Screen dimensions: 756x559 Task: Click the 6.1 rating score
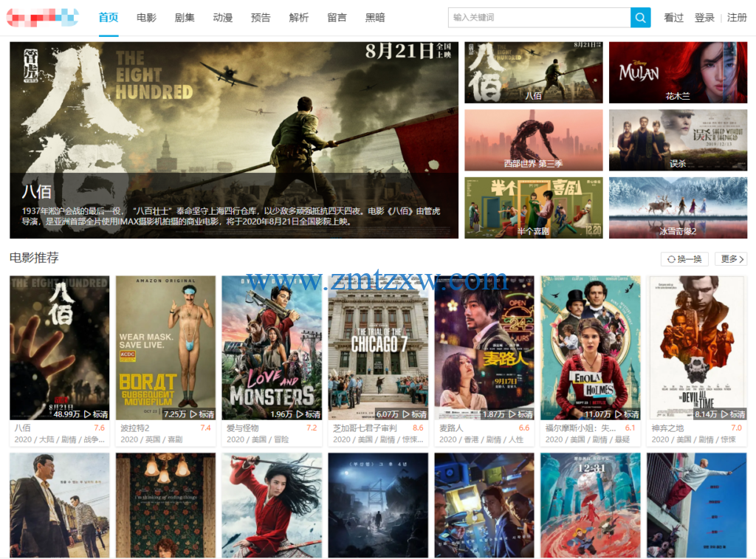[x=630, y=428]
